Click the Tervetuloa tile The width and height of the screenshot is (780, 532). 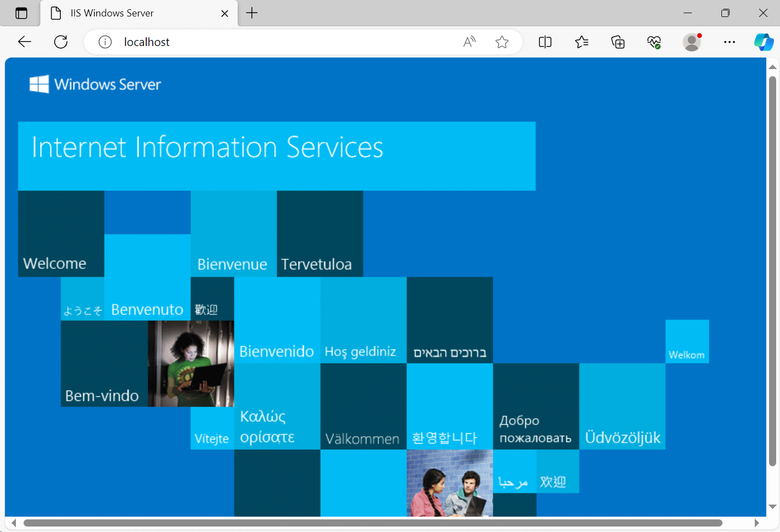(x=320, y=233)
